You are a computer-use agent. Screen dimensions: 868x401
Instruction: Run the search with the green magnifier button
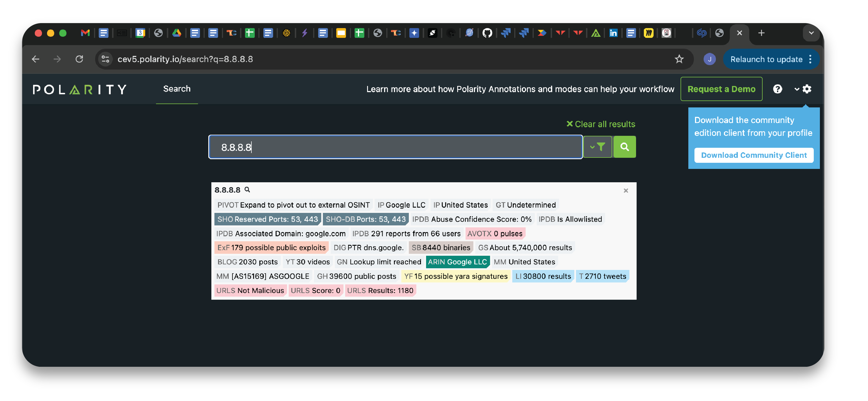point(624,147)
